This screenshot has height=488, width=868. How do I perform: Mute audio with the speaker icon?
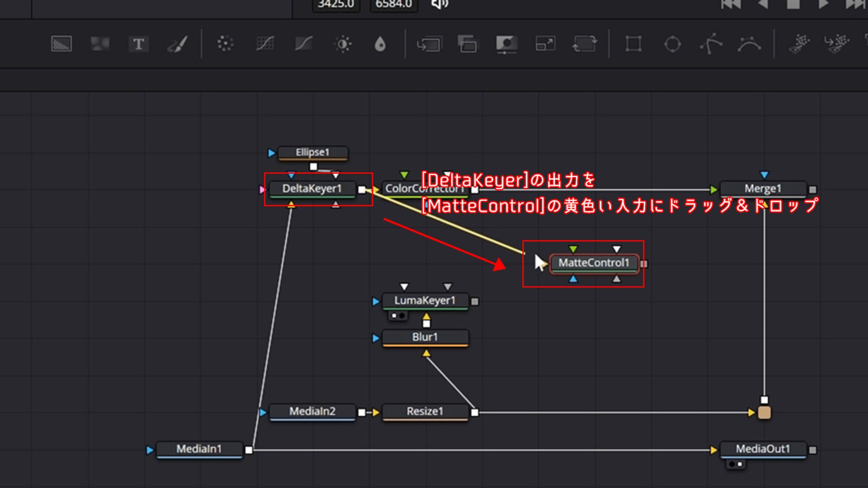439,4
